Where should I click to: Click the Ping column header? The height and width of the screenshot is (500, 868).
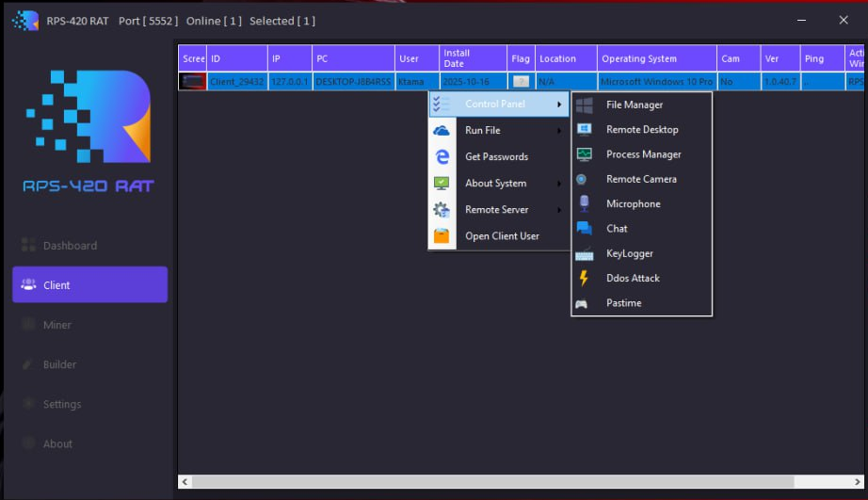click(x=822, y=58)
